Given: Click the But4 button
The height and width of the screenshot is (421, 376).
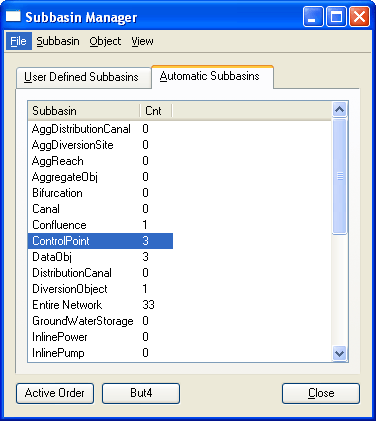Looking at the screenshot, I should [x=141, y=393].
